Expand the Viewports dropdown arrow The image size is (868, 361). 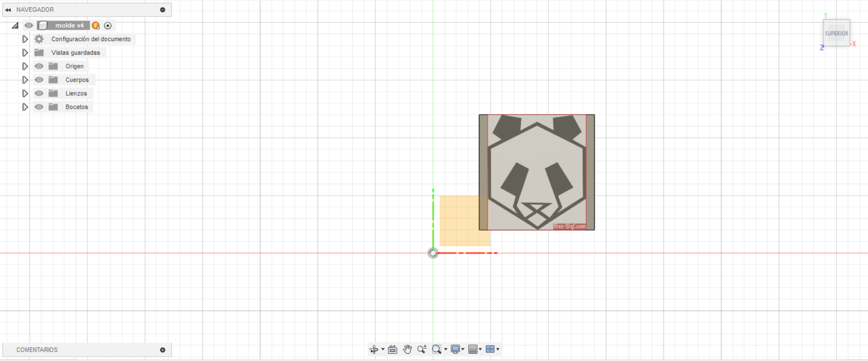tap(498, 349)
